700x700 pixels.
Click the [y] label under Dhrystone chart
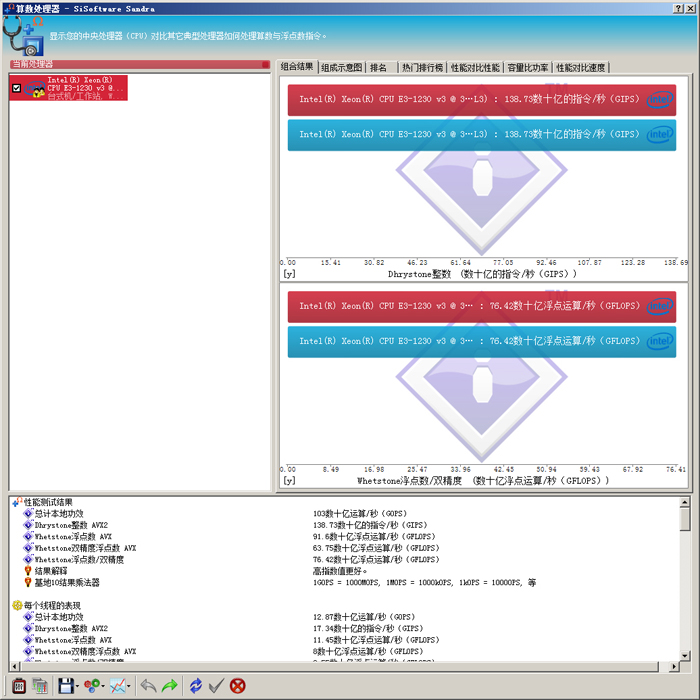289,274
